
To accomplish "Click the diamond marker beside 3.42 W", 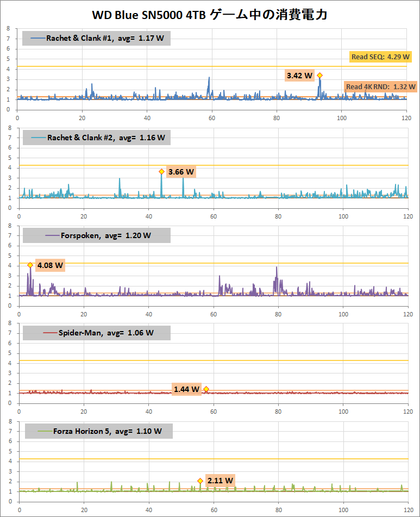I will [319, 76].
